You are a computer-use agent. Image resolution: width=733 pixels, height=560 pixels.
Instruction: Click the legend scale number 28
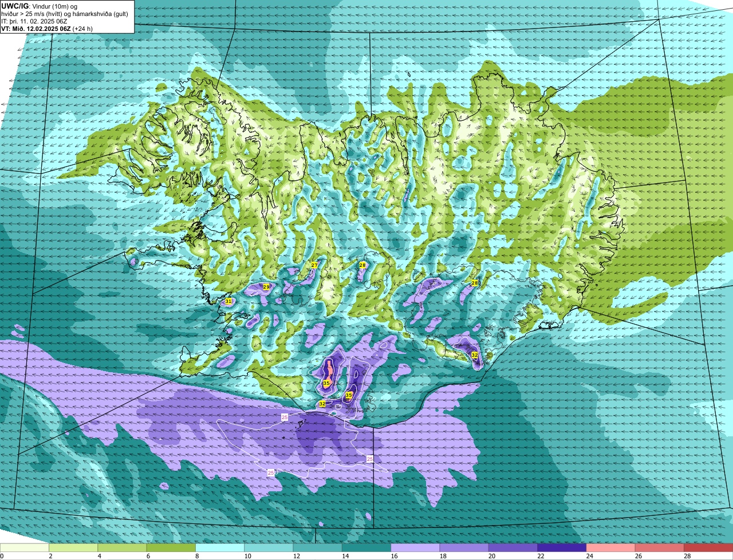[687, 556]
